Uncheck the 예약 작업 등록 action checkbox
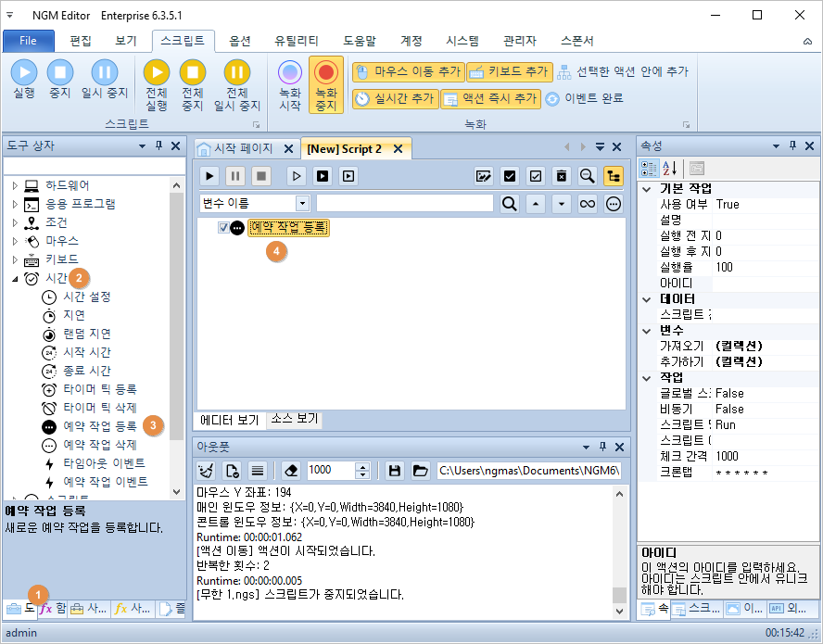The width and height of the screenshot is (823, 644). click(x=223, y=228)
